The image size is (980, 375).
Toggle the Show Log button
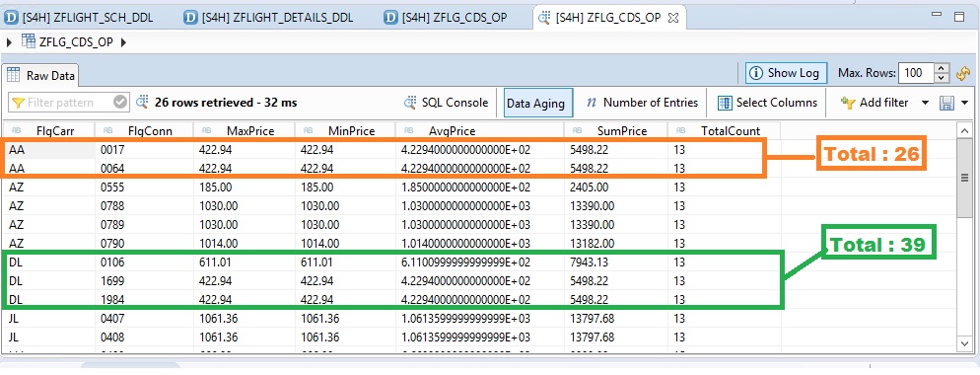pos(786,73)
